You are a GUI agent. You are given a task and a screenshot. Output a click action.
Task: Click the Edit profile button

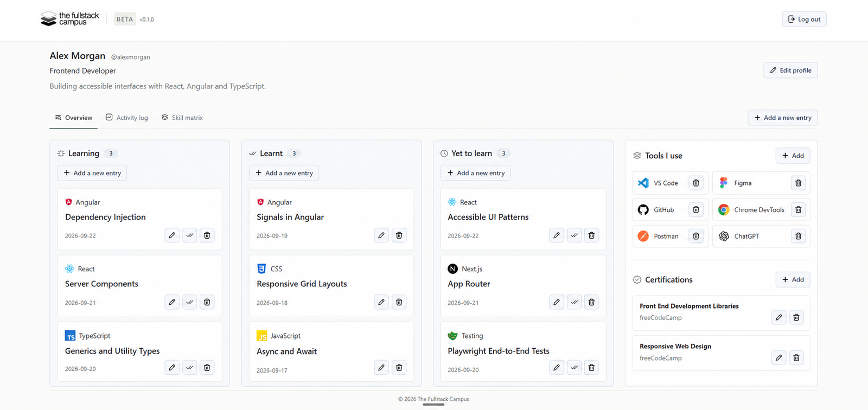[x=790, y=70]
